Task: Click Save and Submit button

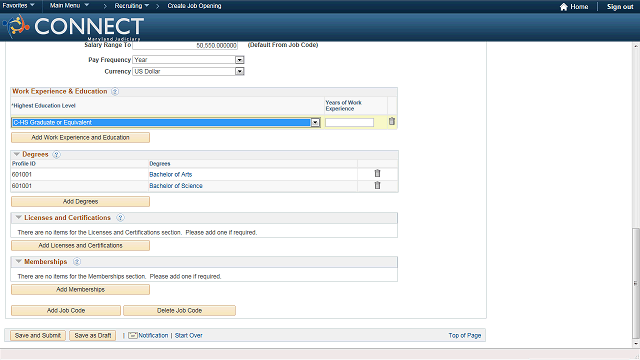Action: pyautogui.click(x=38, y=336)
